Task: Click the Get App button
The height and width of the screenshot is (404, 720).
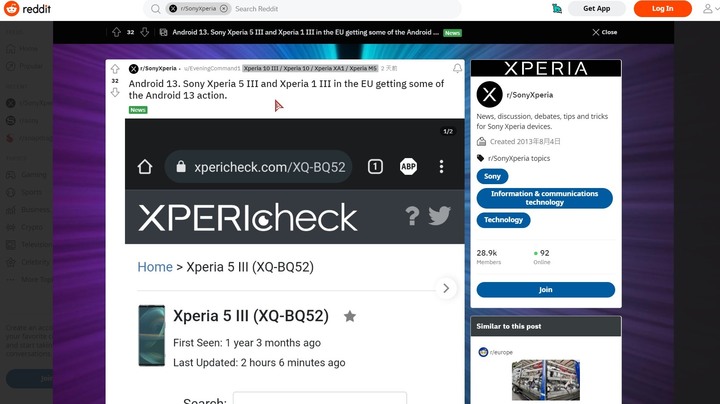Action: (x=596, y=9)
